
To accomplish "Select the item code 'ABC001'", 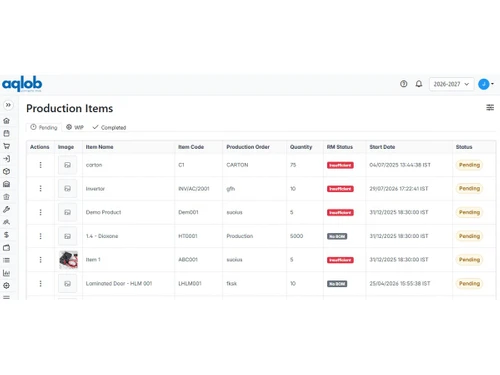I will point(188,260).
